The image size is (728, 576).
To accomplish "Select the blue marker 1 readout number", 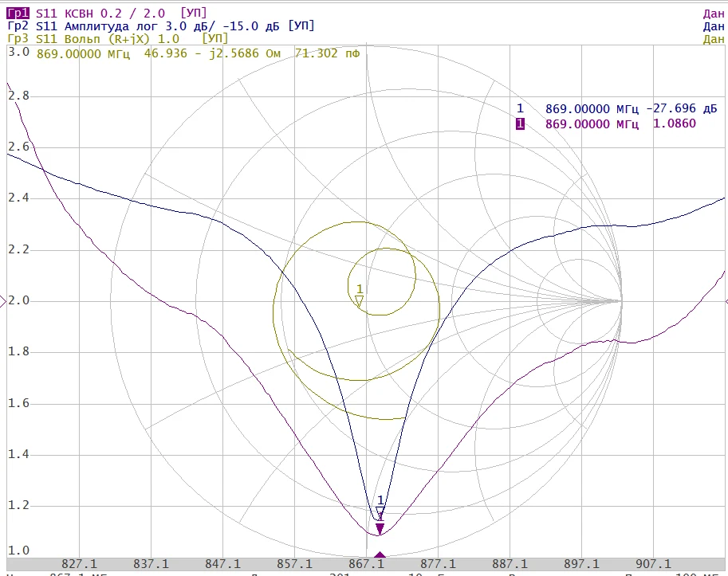I will click(x=520, y=108).
